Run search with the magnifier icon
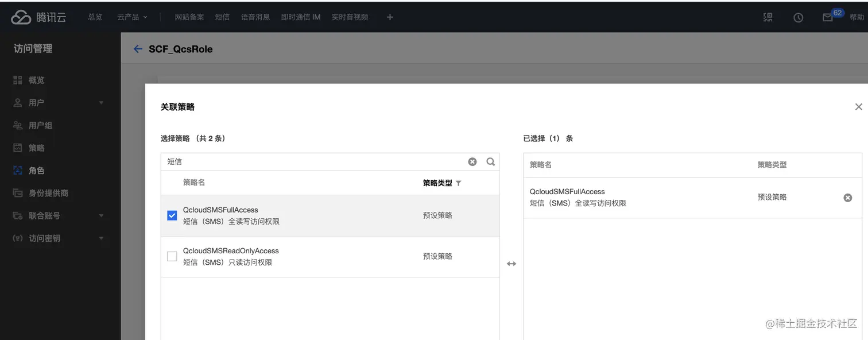 coord(491,162)
